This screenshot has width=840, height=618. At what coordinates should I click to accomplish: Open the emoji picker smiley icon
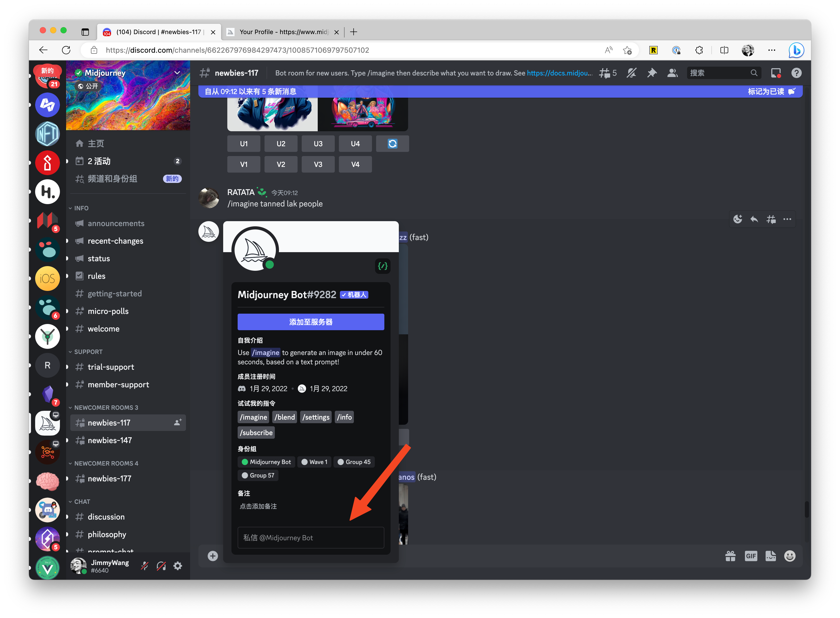click(x=790, y=556)
